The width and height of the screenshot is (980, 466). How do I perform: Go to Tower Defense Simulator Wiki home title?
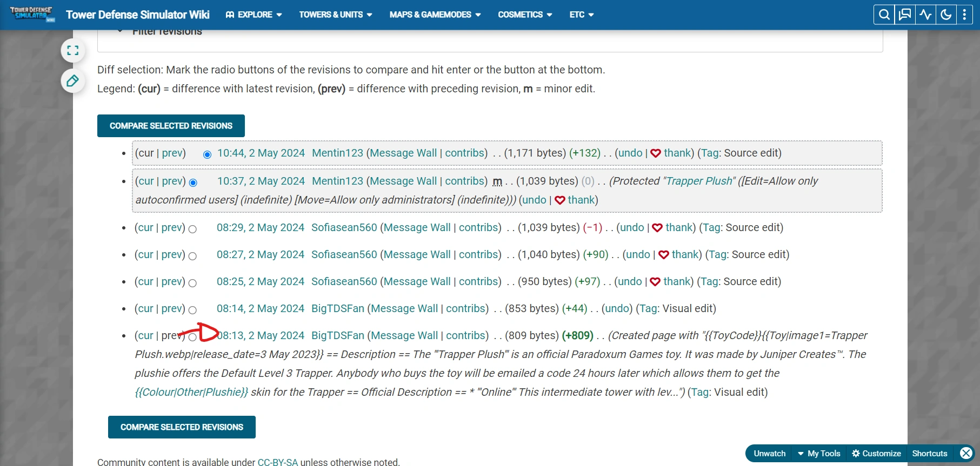click(138, 15)
